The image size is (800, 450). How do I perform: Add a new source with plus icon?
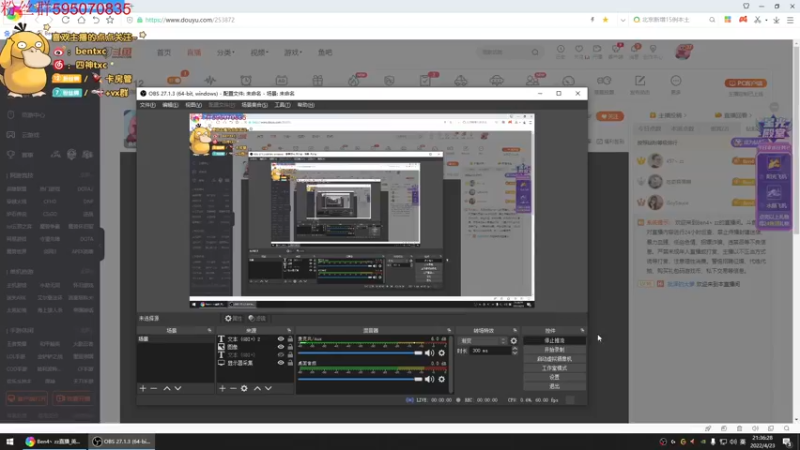tap(222, 388)
